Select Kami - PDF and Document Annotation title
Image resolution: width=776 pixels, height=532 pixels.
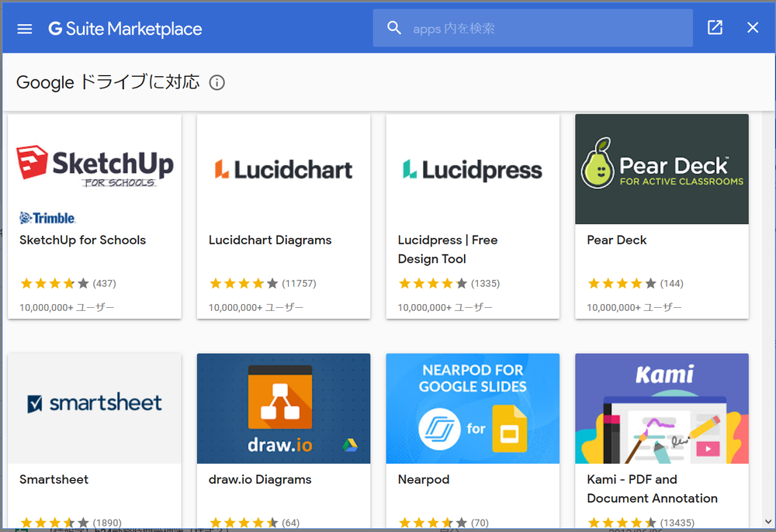pyautogui.click(x=652, y=489)
